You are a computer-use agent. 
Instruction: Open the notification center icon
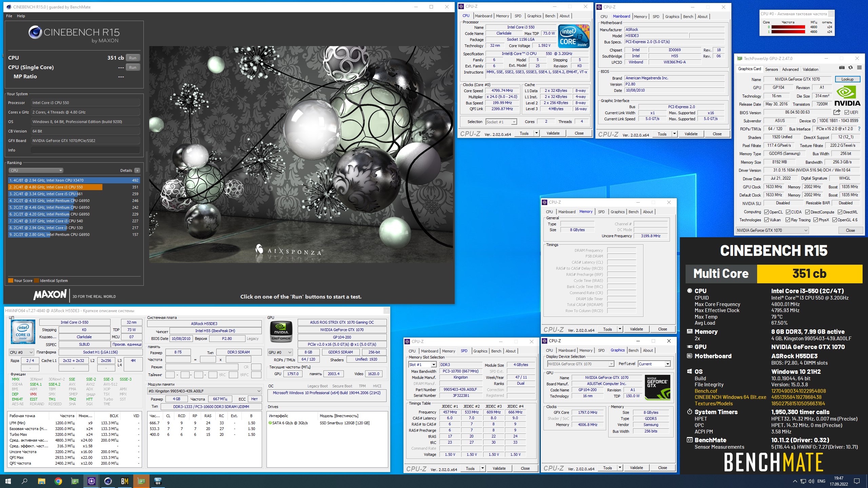(856, 481)
